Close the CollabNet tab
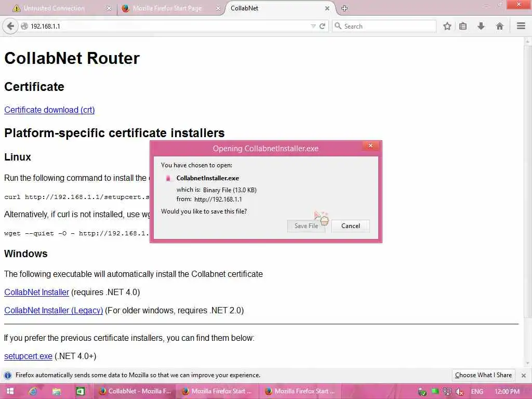The width and height of the screenshot is (532, 399). click(x=327, y=8)
